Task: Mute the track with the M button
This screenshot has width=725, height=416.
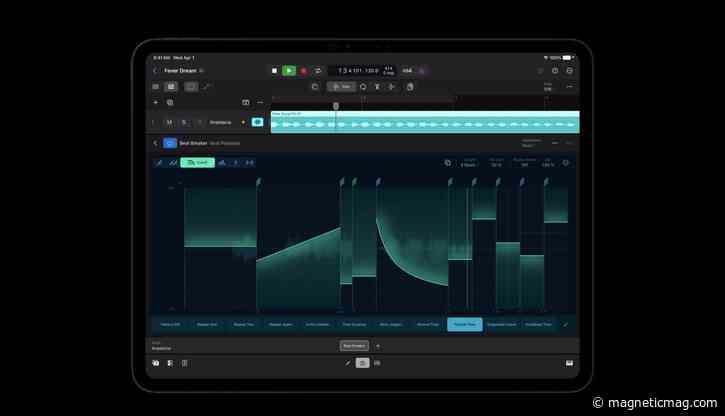Action: pos(169,122)
